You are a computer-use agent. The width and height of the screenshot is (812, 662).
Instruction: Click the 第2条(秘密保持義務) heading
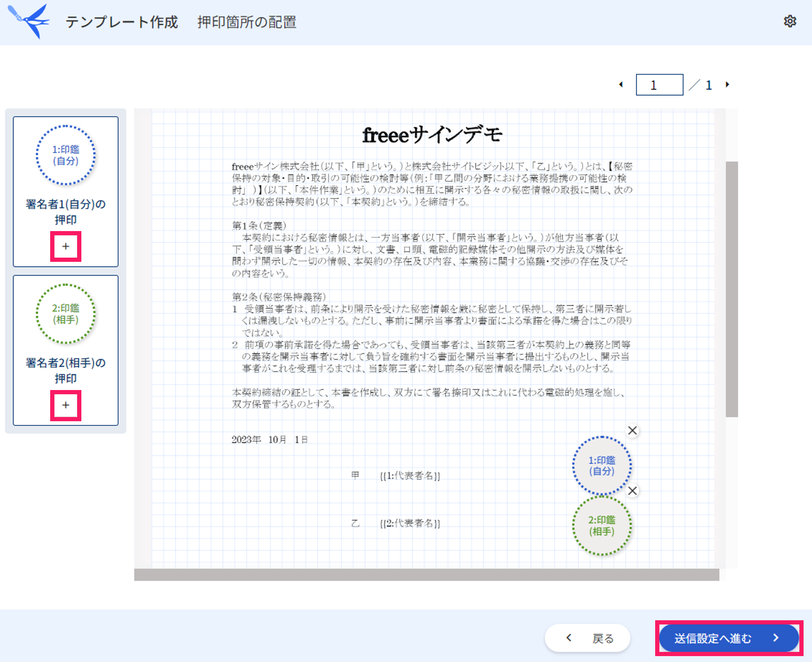[279, 297]
